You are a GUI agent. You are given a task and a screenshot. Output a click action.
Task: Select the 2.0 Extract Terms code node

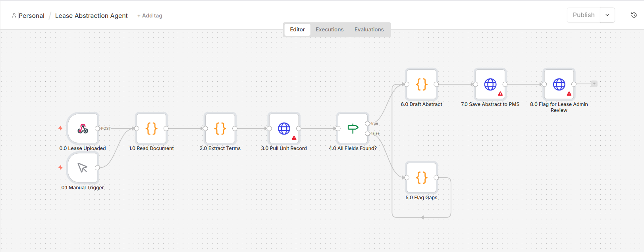[x=220, y=129]
